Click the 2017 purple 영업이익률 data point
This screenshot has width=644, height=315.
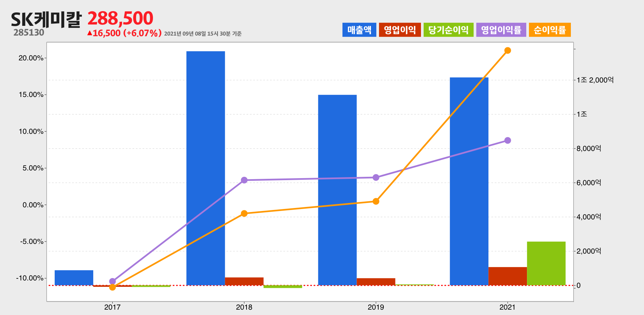[x=112, y=281]
